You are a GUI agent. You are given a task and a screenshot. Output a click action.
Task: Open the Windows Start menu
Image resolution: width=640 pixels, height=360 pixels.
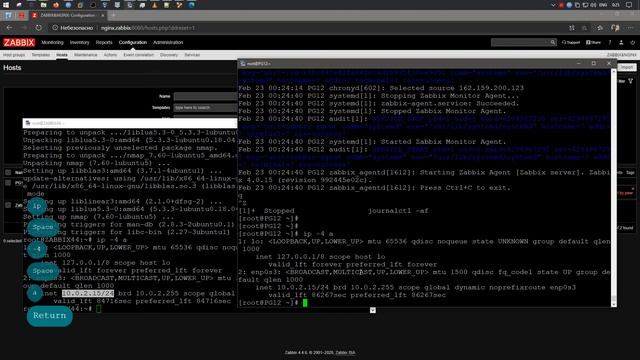point(6,5)
